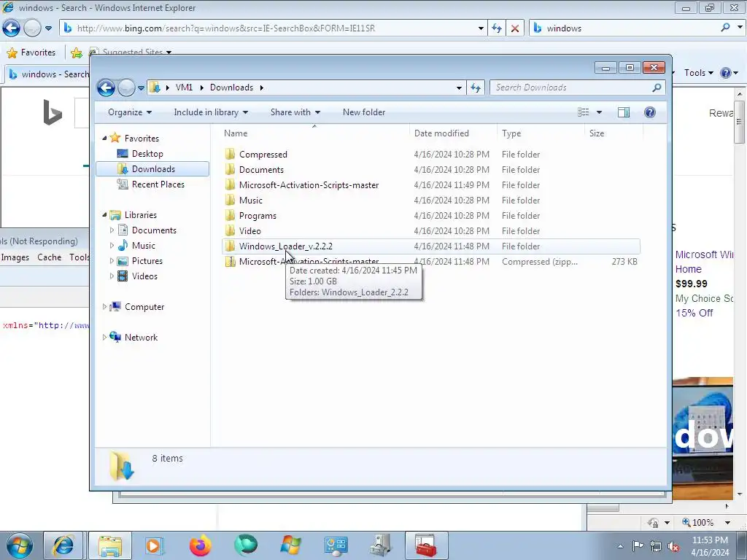Select the Pictures library item
This screenshot has height=560, width=747.
coord(147,261)
